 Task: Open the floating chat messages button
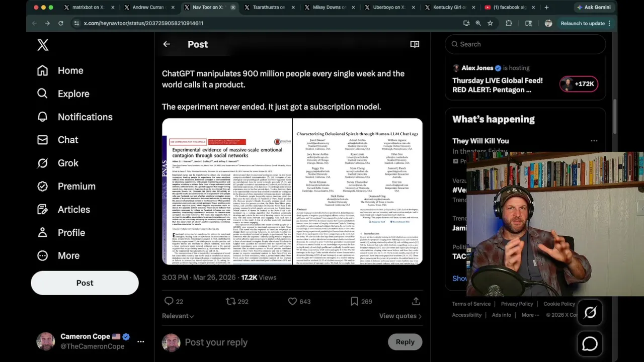point(590,344)
